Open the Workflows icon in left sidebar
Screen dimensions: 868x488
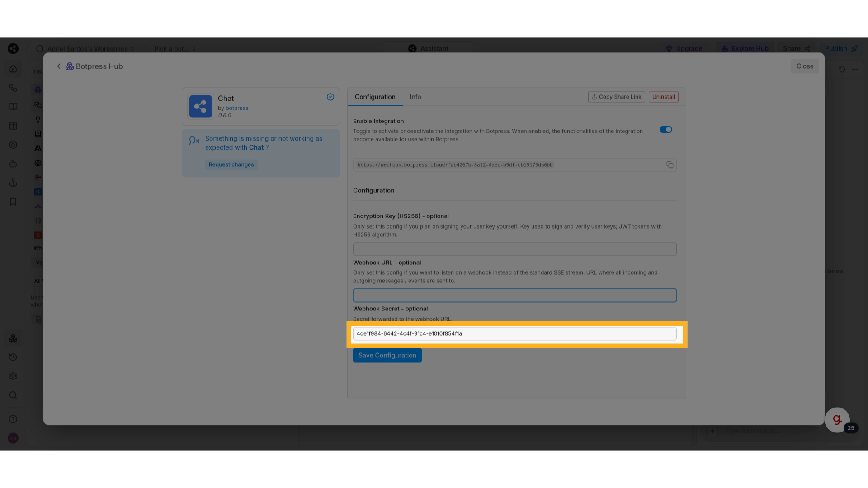[13, 88]
